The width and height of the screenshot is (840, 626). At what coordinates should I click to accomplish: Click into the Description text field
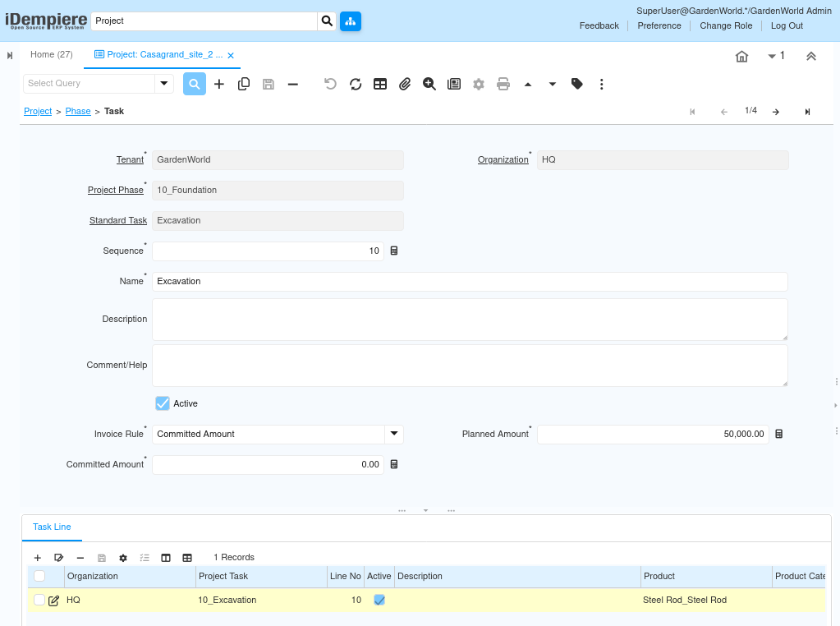coord(470,320)
